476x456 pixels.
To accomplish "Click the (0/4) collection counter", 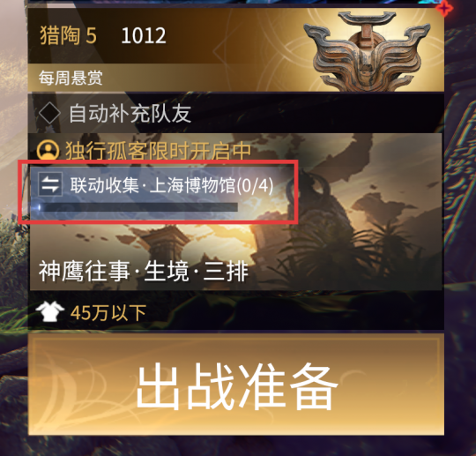I will pos(255,185).
